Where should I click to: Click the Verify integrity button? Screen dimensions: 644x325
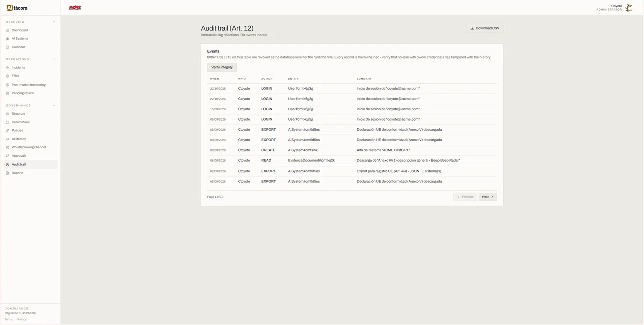point(222,67)
